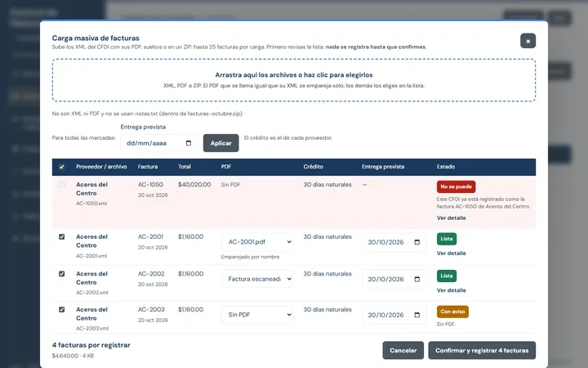Image resolution: width=588 pixels, height=368 pixels.
Task: Uncheck the AC-2003 invoice row
Action: (61, 310)
